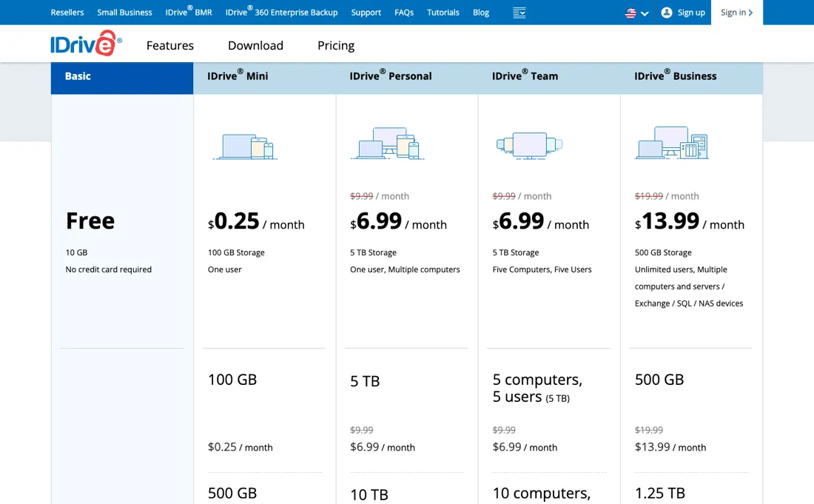Select the 5 TB Personal tier option
814x504 pixels.
[365, 381]
